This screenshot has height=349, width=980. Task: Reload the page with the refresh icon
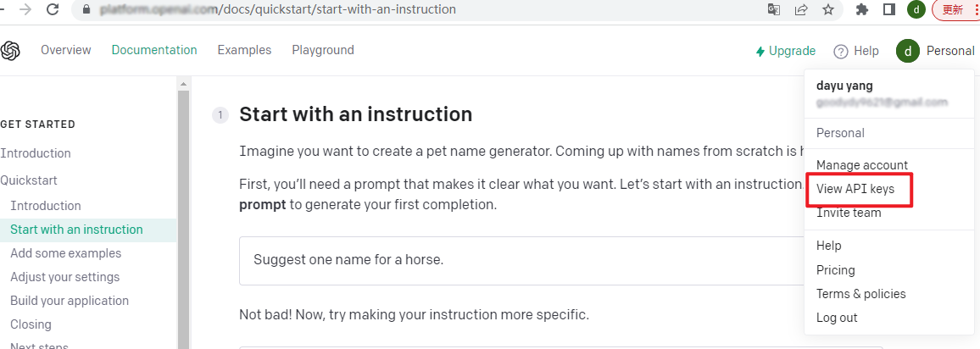53,9
